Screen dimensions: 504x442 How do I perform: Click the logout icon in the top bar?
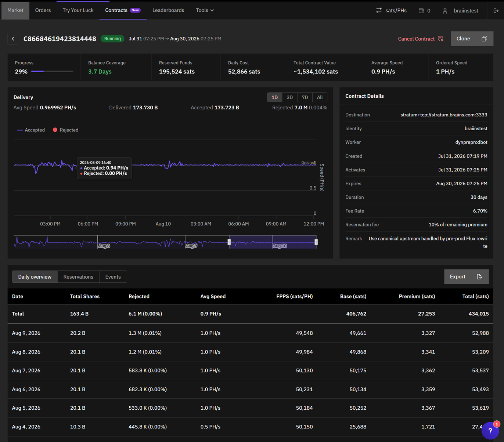point(496,11)
